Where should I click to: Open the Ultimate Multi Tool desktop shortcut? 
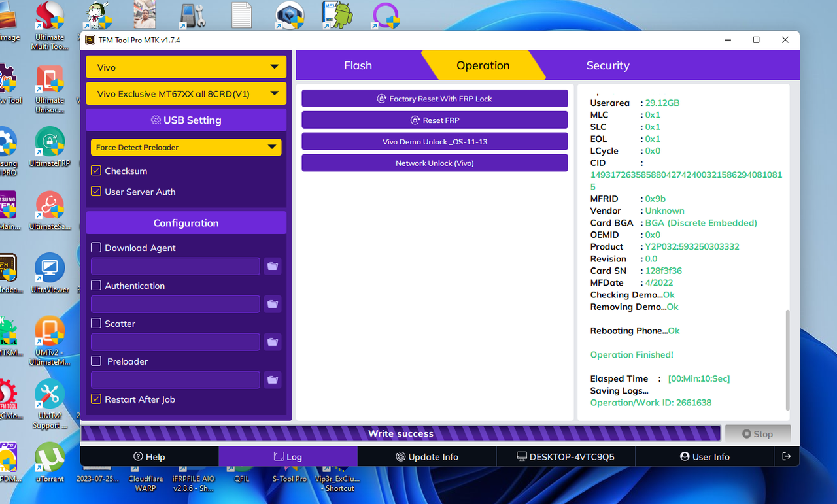pyautogui.click(x=50, y=26)
